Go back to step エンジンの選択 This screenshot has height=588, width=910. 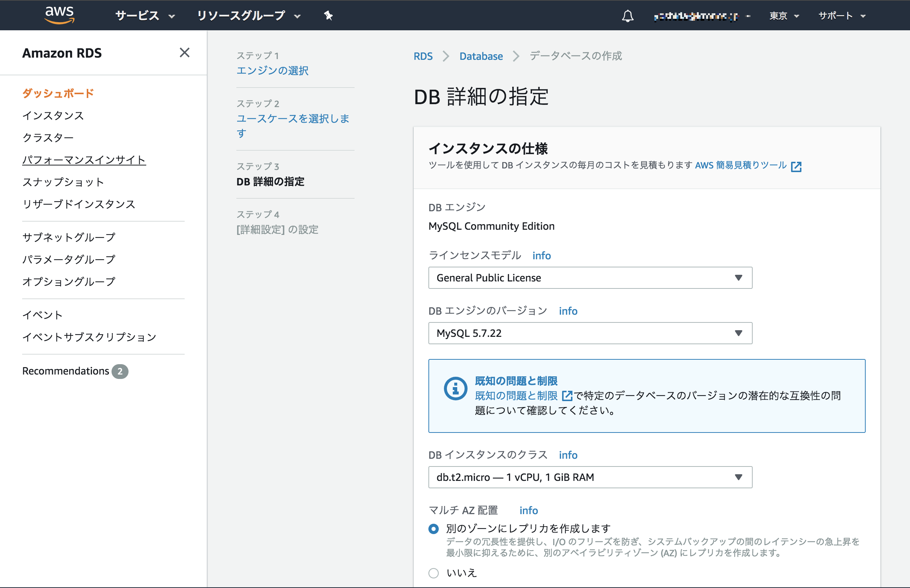coord(273,71)
